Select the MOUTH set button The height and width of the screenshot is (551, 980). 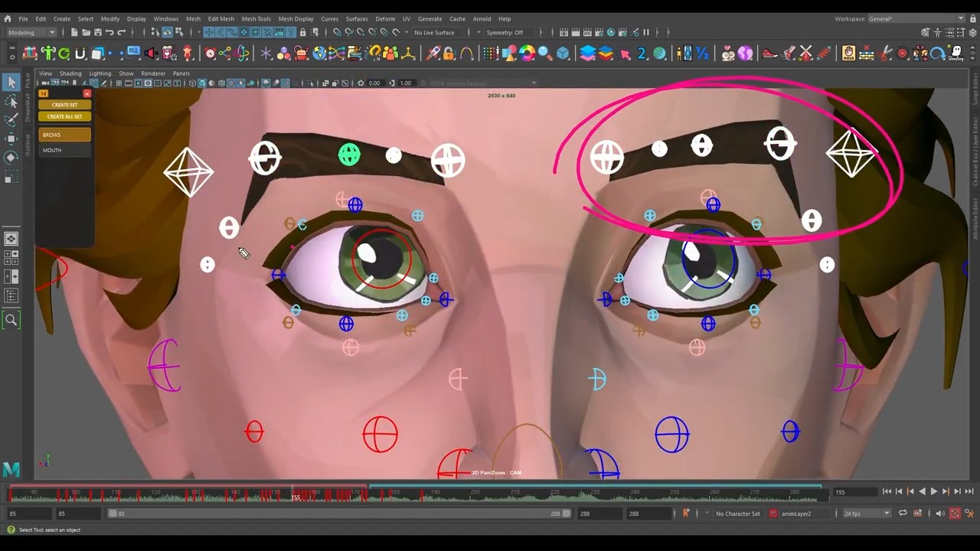point(65,150)
